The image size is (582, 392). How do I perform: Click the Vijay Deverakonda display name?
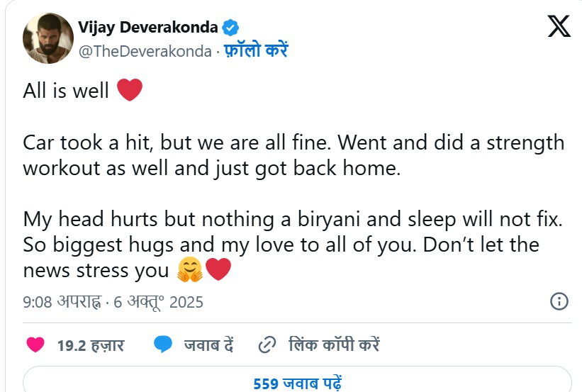[x=147, y=28]
